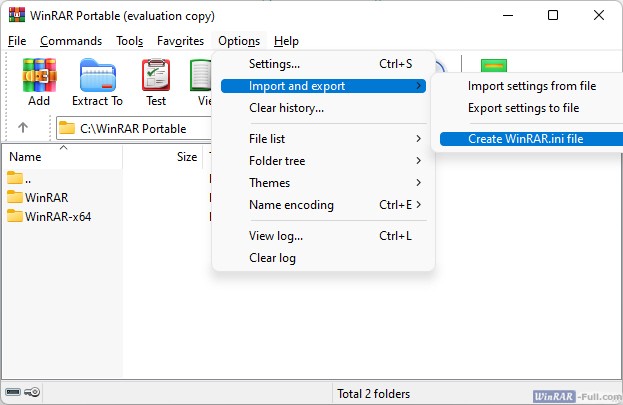Select Clear history menu entry
This screenshot has height=405, width=623.
pyautogui.click(x=286, y=108)
